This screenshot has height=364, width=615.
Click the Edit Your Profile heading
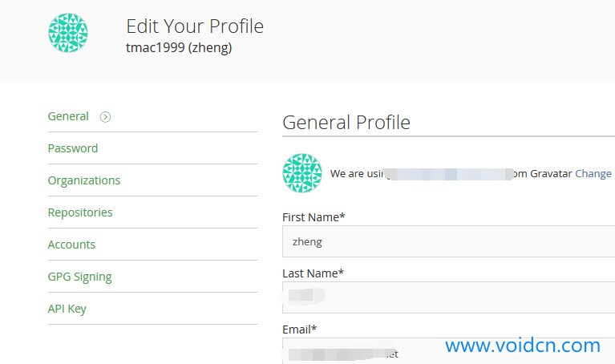(195, 26)
